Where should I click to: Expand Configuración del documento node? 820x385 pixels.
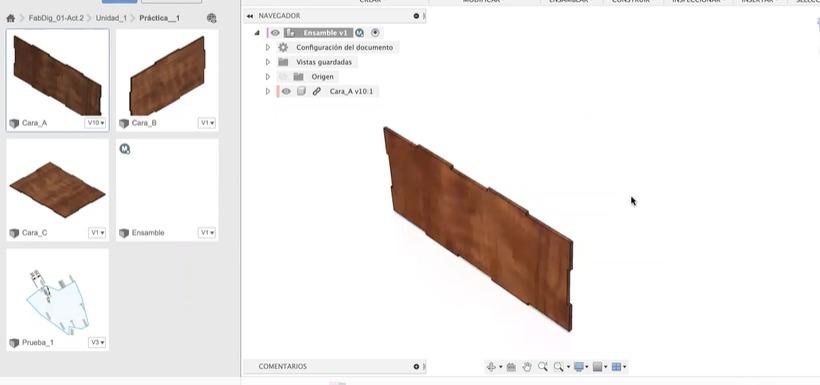pos(268,48)
